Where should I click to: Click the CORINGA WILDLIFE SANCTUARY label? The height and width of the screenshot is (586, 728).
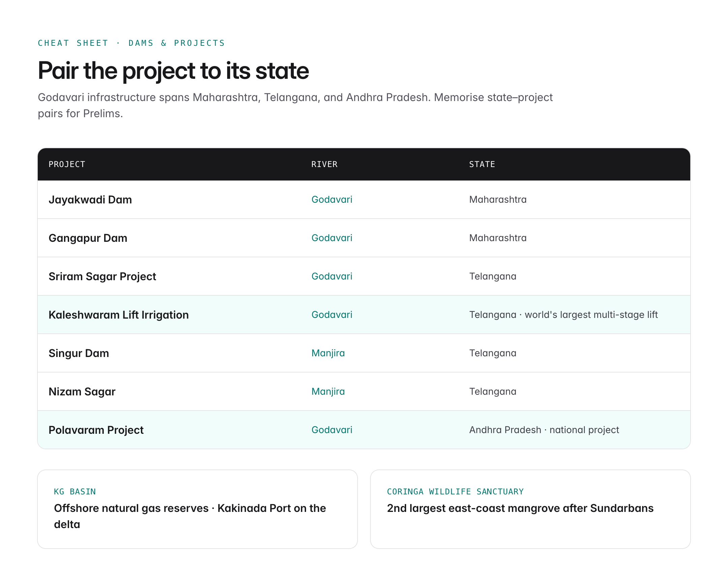click(455, 492)
